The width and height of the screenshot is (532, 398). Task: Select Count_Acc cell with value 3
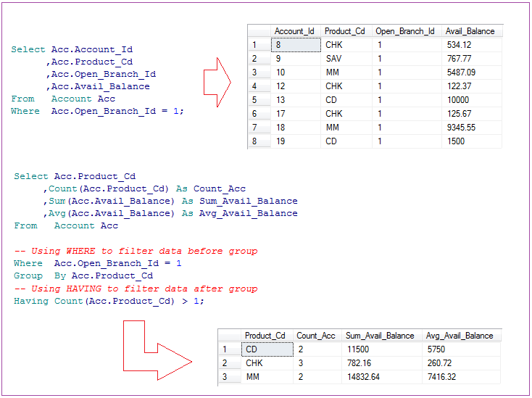317,363
